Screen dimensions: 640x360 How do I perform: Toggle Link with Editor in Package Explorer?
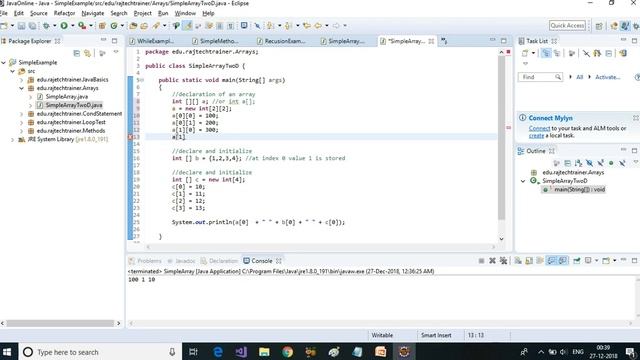point(87,53)
